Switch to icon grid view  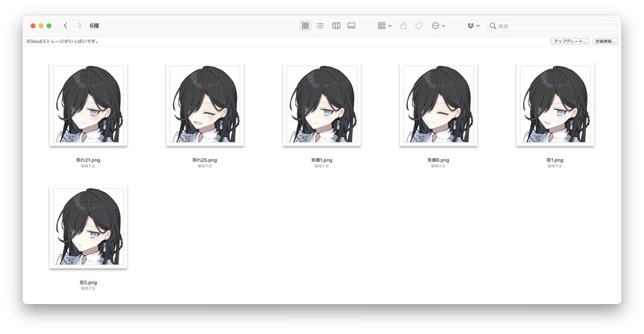305,26
